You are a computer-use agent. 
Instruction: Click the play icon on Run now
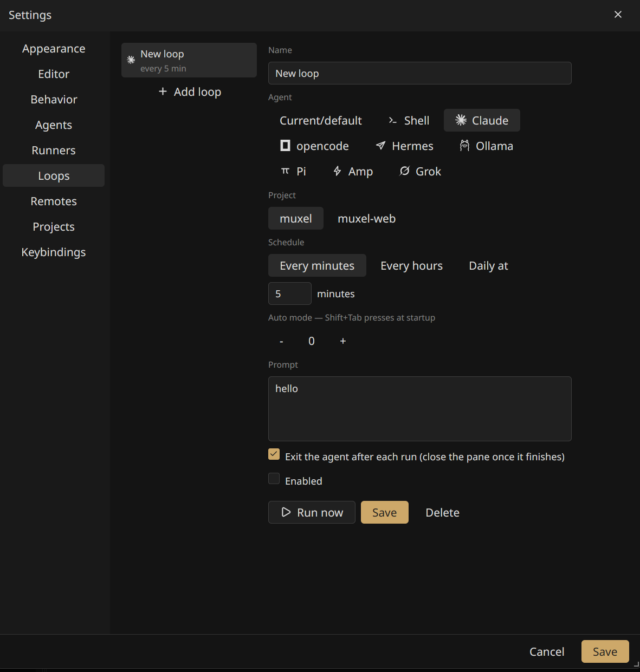pos(286,512)
